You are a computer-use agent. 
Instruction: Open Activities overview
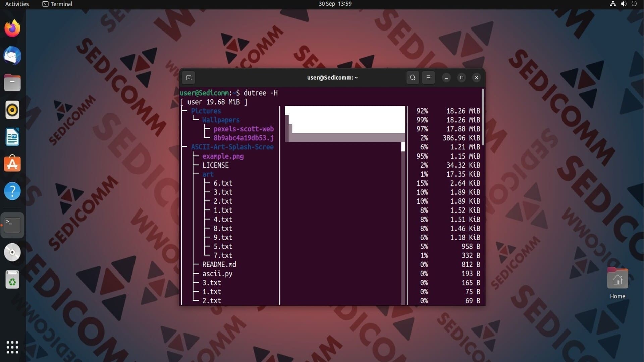[x=17, y=4]
